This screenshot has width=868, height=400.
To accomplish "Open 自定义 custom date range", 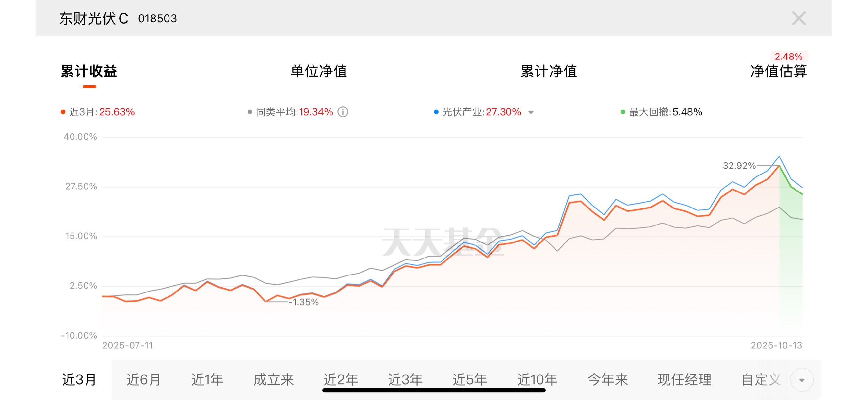I will coord(761,379).
